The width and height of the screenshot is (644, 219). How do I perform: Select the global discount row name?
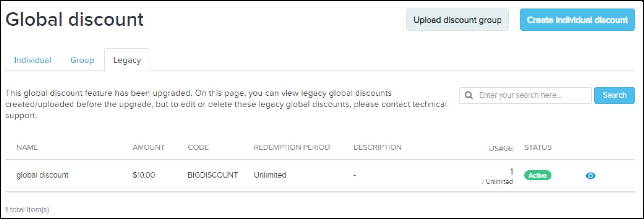coord(43,175)
